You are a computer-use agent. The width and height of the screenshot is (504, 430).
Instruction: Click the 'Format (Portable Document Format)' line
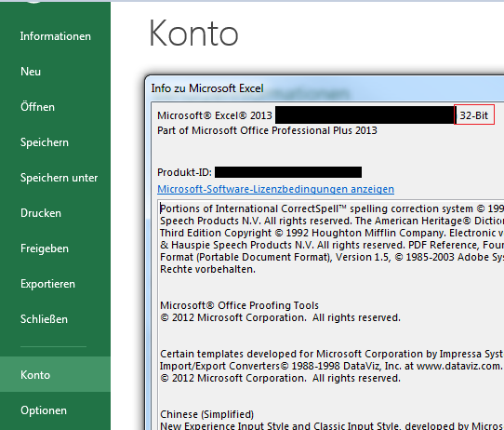coord(332,257)
